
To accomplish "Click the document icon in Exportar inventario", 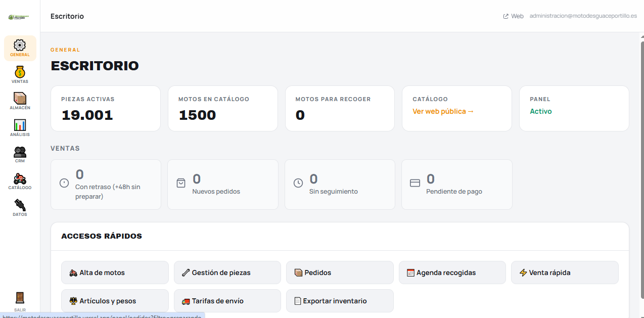I will coord(298,301).
